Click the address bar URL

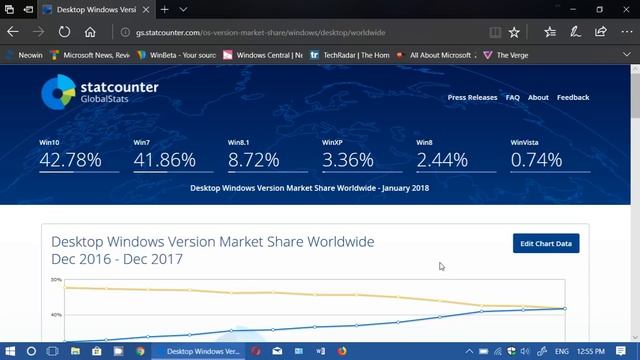(260, 33)
